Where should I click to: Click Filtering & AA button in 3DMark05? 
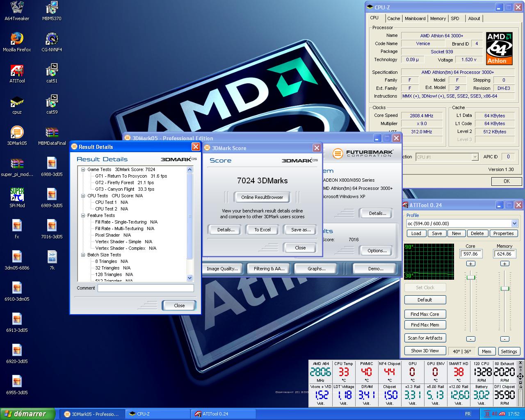click(269, 269)
